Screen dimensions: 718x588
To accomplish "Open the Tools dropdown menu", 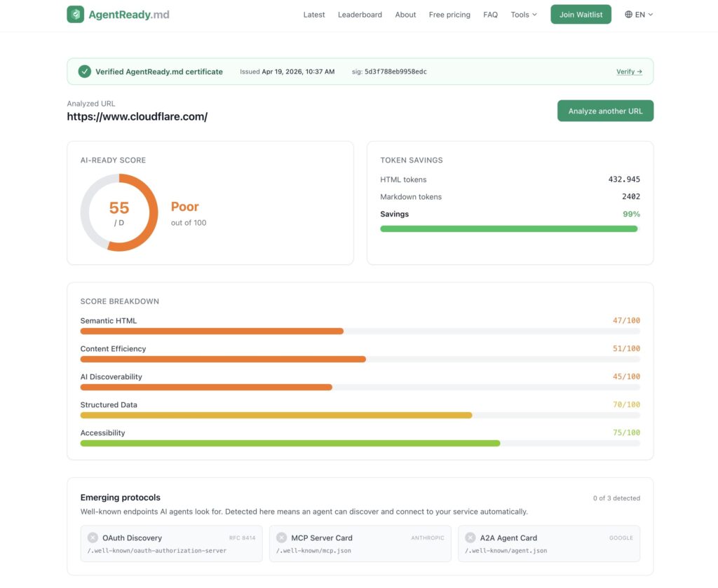I will (x=524, y=14).
